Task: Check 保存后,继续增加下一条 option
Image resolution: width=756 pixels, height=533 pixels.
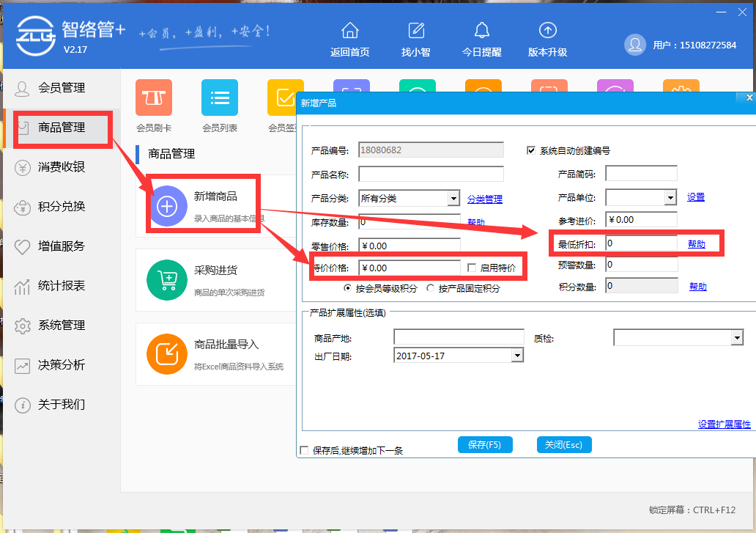Action: [x=304, y=450]
